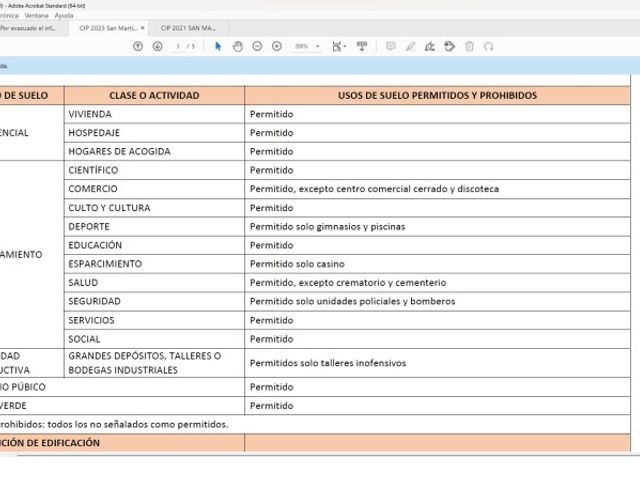Screen dimensions: 640x480
Task: Click the page number input field
Action: pyautogui.click(x=178, y=47)
